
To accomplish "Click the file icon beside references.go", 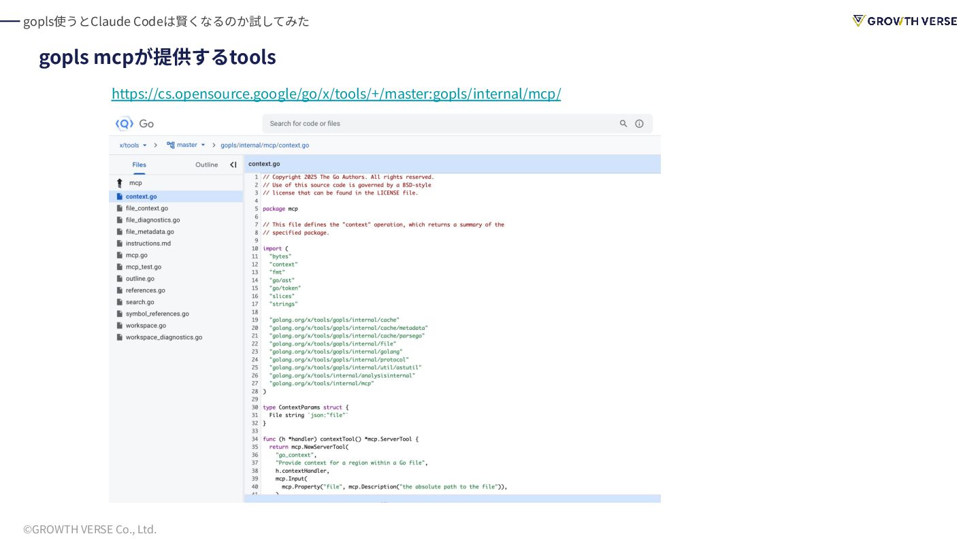I will click(120, 290).
